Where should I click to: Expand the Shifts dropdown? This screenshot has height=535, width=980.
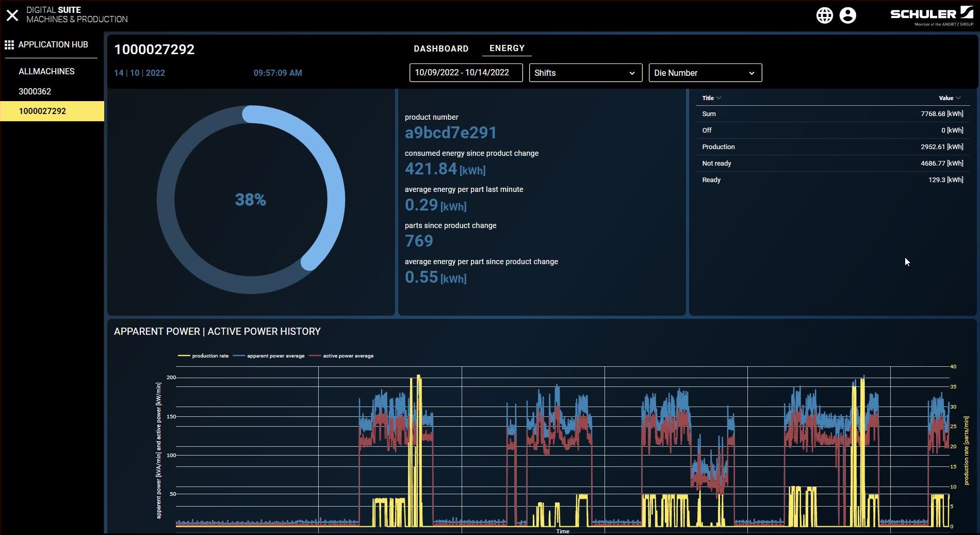[585, 73]
